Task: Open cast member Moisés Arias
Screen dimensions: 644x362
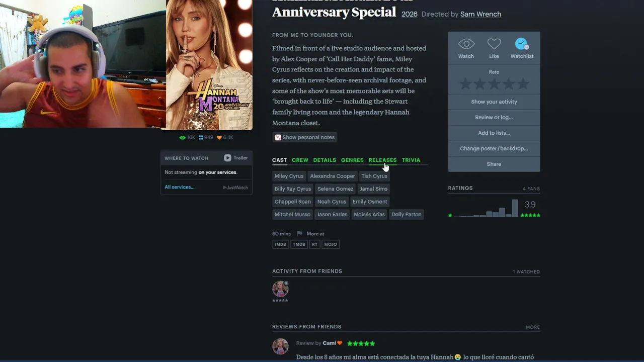Action: pos(369,214)
